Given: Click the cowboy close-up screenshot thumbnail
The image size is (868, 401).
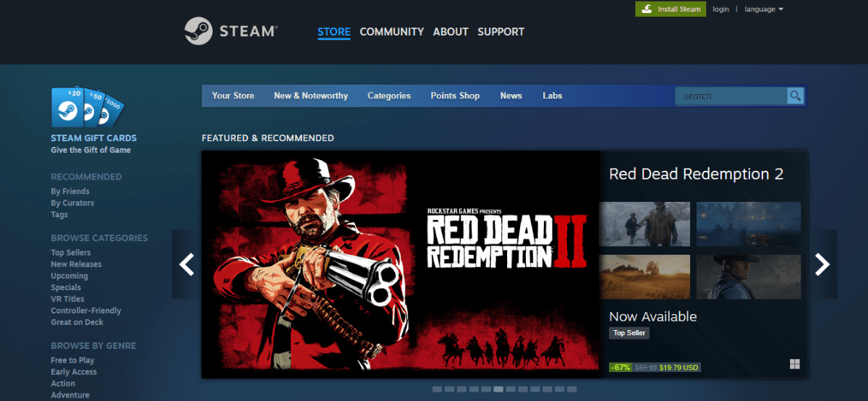Looking at the screenshot, I should [749, 277].
